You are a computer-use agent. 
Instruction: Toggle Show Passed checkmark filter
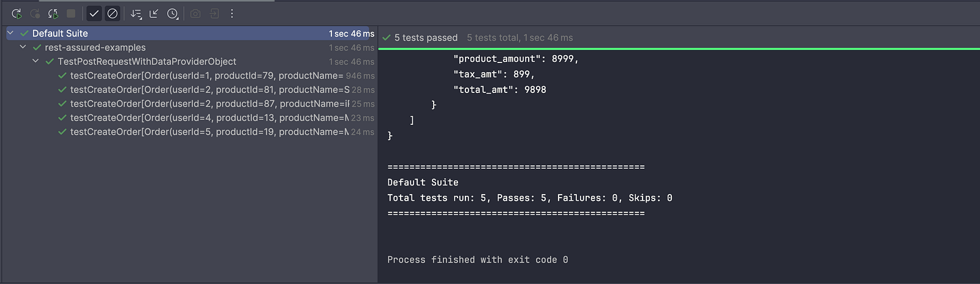[94, 13]
